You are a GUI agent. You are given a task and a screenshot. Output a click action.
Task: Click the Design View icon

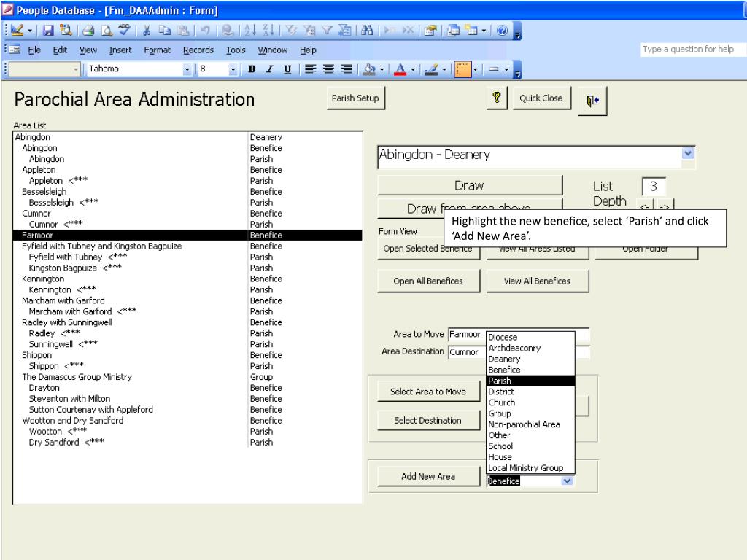18,30
